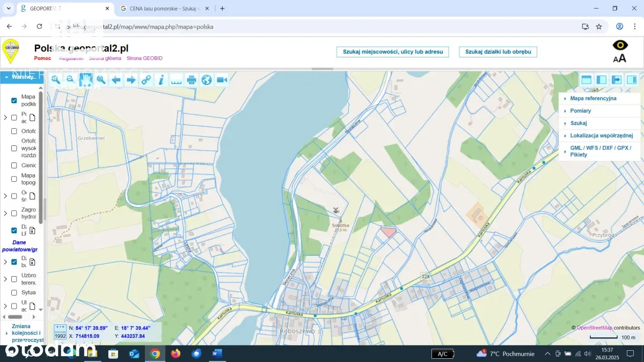Open the Lokalizacja współrzędnej panel

coord(601,136)
